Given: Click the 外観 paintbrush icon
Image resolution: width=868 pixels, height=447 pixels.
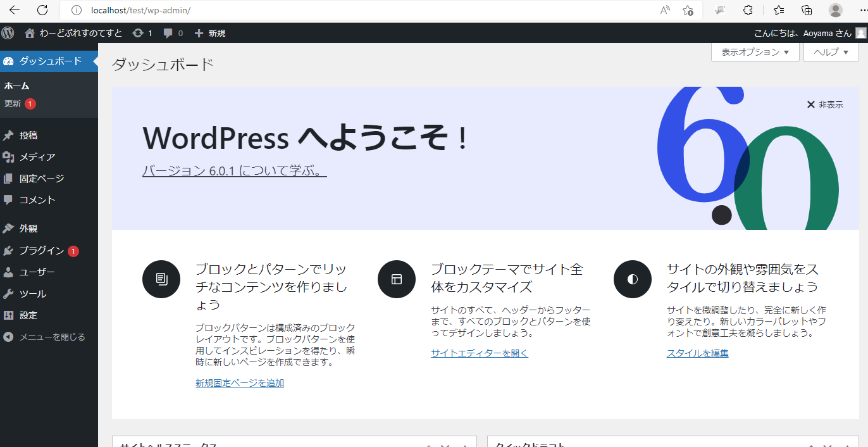Looking at the screenshot, I should [8, 229].
